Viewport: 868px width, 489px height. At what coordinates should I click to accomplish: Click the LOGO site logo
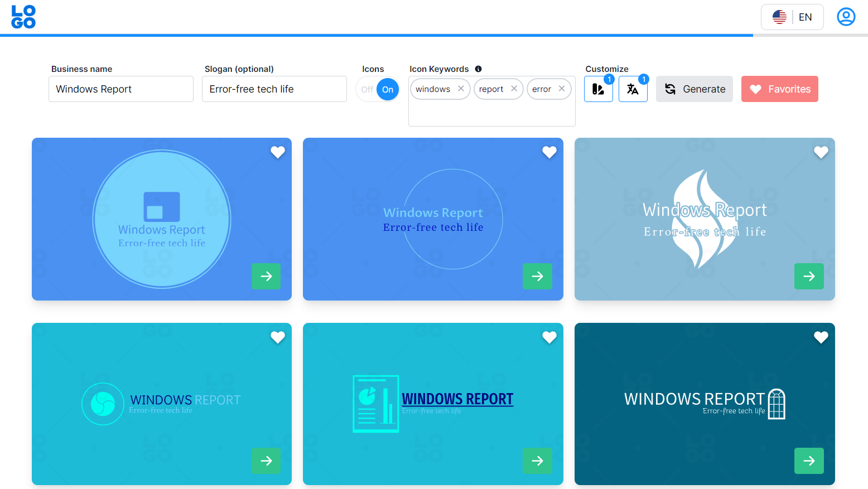pyautogui.click(x=23, y=17)
